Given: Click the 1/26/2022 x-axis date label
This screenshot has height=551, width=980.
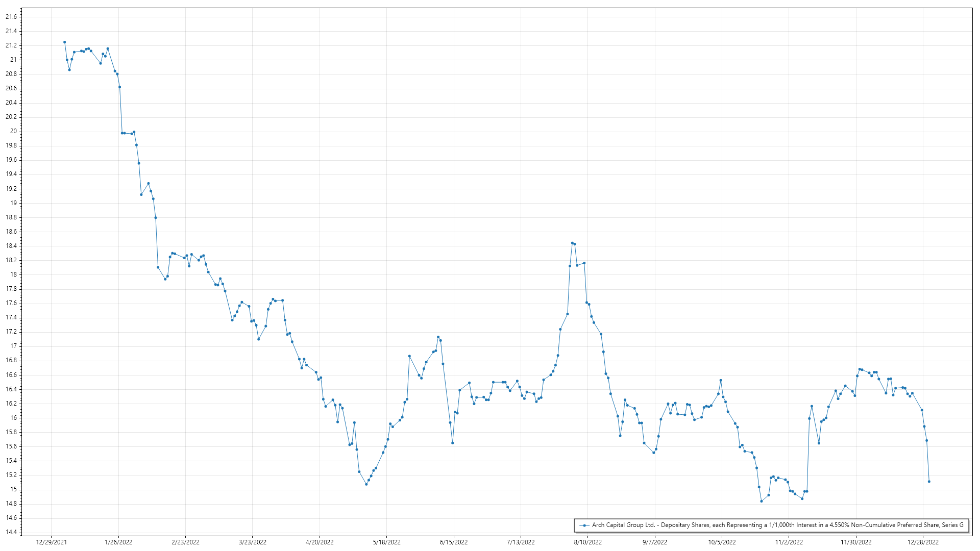Looking at the screenshot, I should pos(118,542).
